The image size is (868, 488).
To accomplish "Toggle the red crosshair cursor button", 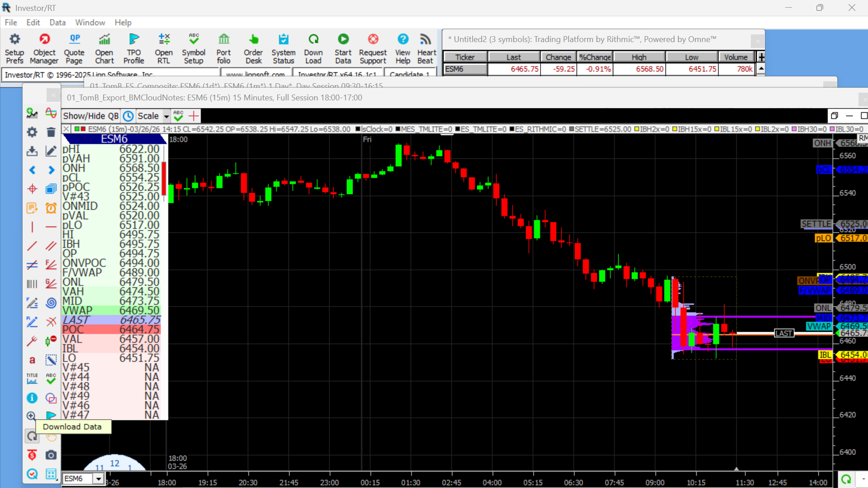I will click(194, 116).
